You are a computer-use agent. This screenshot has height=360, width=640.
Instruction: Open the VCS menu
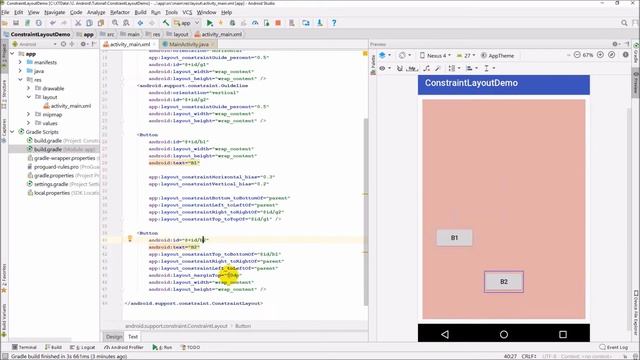[x=187, y=12]
